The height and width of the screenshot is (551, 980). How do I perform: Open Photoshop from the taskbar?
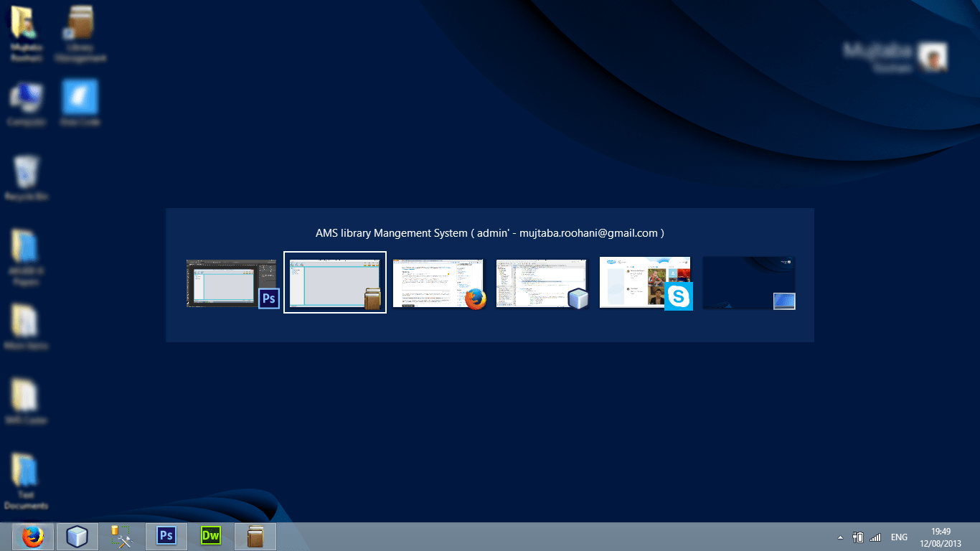coord(166,537)
